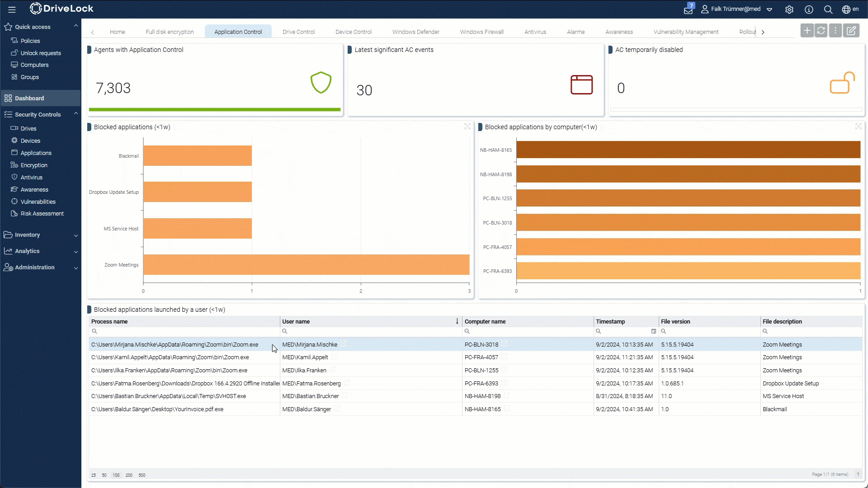This screenshot has height=488, width=868.
Task: Navigate to Unlock requests
Action: (x=41, y=53)
